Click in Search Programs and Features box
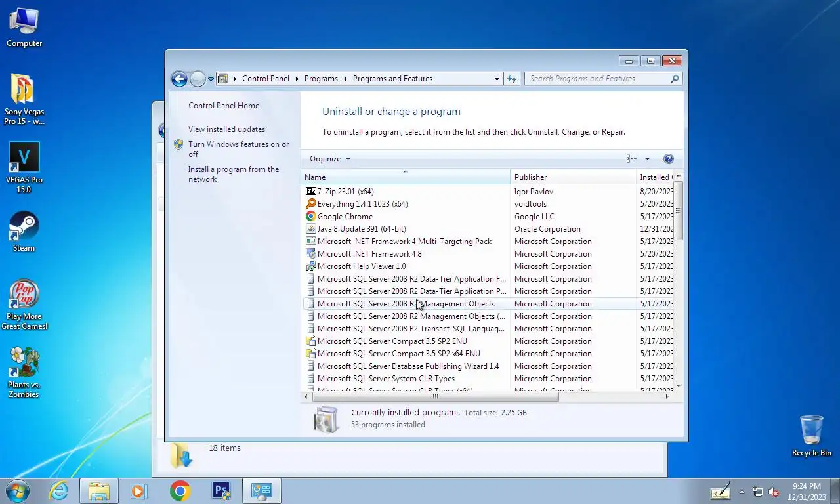 click(597, 79)
